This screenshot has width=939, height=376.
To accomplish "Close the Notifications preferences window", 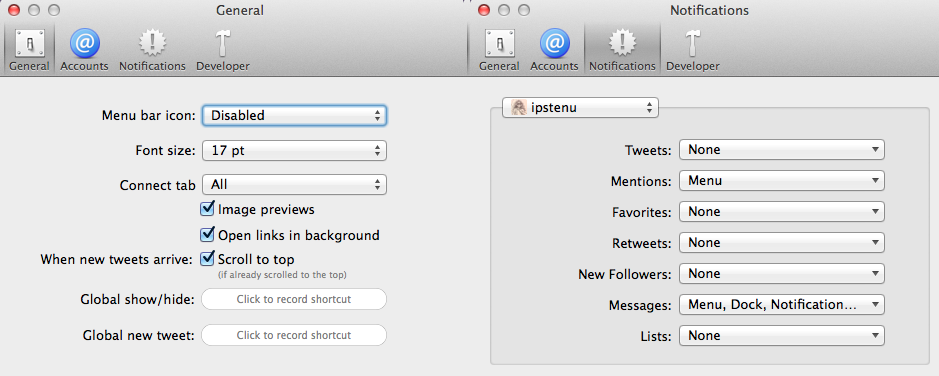I will tap(484, 10).
